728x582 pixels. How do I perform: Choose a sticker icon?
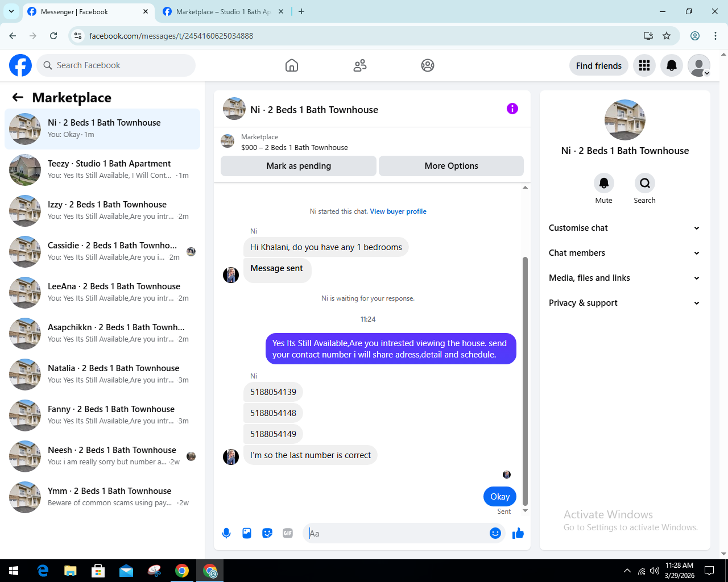pos(267,533)
